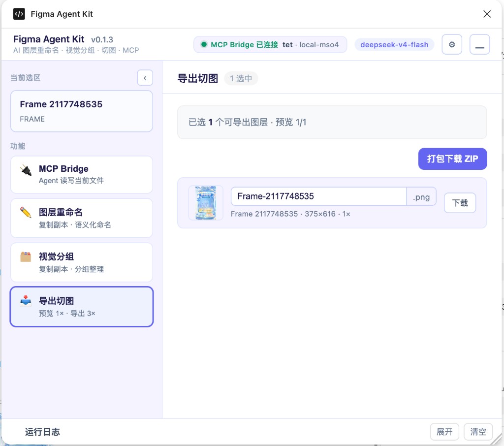This screenshot has width=504, height=446.
Task: Expand the run log with 展开
Action: click(444, 432)
